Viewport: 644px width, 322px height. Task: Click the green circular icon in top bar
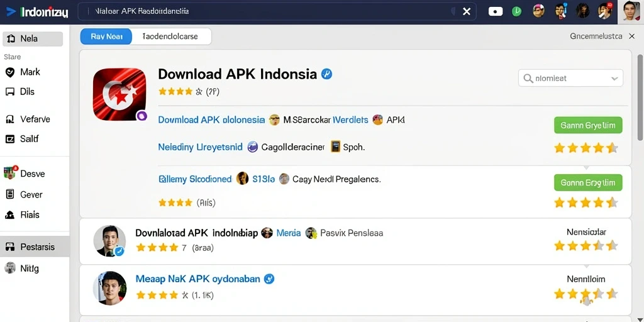[517, 11]
